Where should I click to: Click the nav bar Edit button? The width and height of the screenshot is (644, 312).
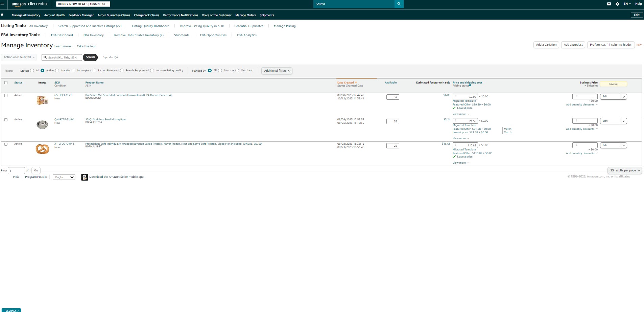636,15
